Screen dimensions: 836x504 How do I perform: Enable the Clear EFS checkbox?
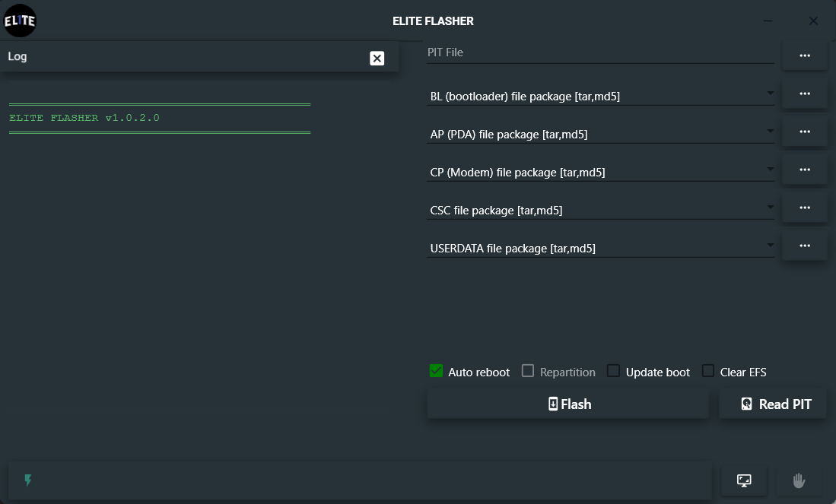707,371
